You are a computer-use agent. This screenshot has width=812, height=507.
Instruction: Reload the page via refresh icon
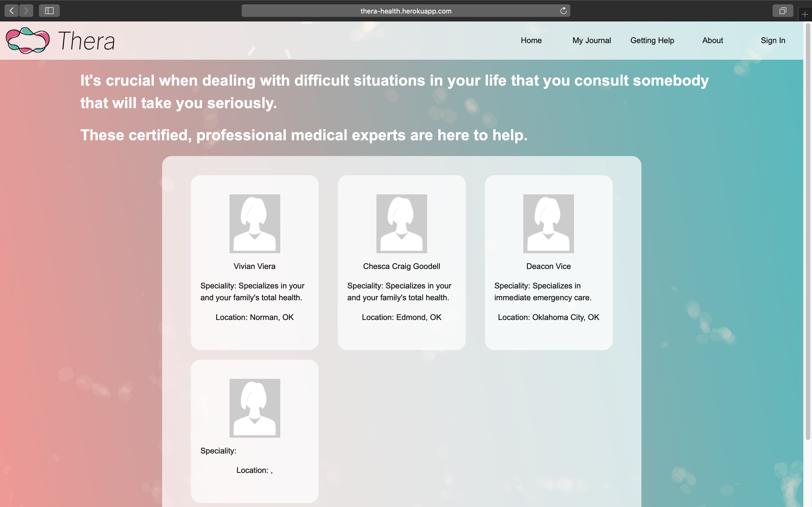pos(563,11)
